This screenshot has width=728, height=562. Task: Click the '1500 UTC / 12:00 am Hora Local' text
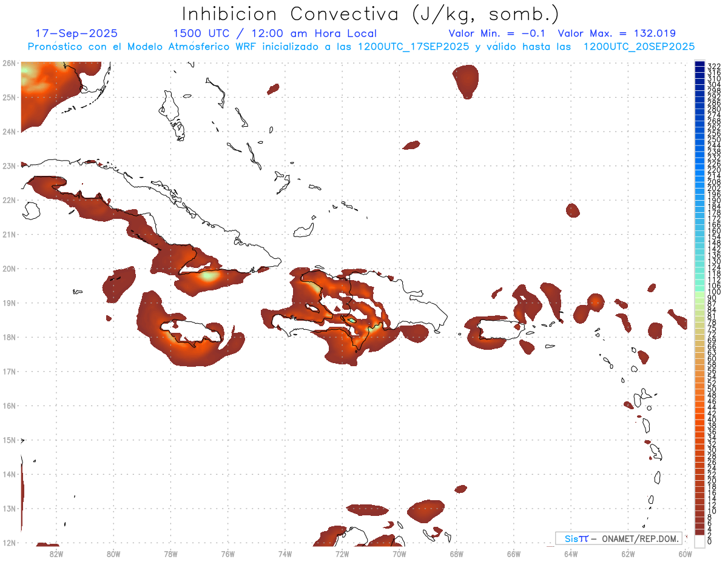(275, 33)
